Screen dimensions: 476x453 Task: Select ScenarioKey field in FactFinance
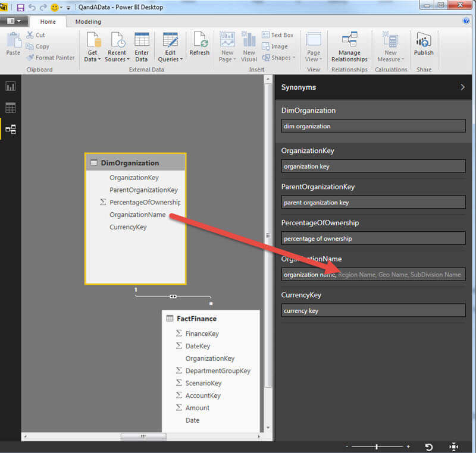pos(203,383)
